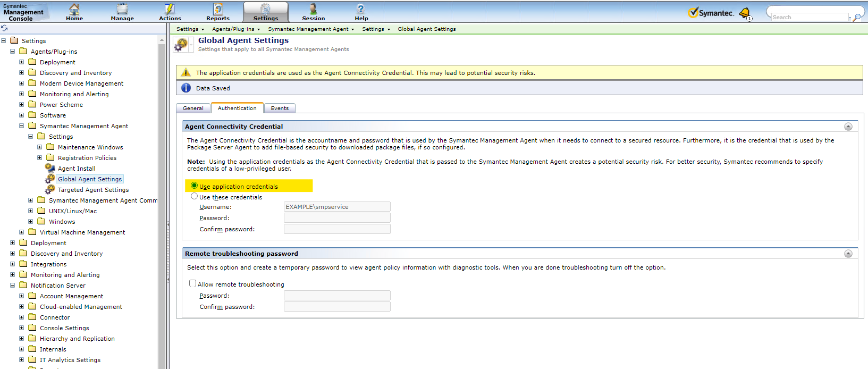Image resolution: width=868 pixels, height=369 pixels.
Task: Select Hierarchy and Replication tree item
Action: [77, 339]
